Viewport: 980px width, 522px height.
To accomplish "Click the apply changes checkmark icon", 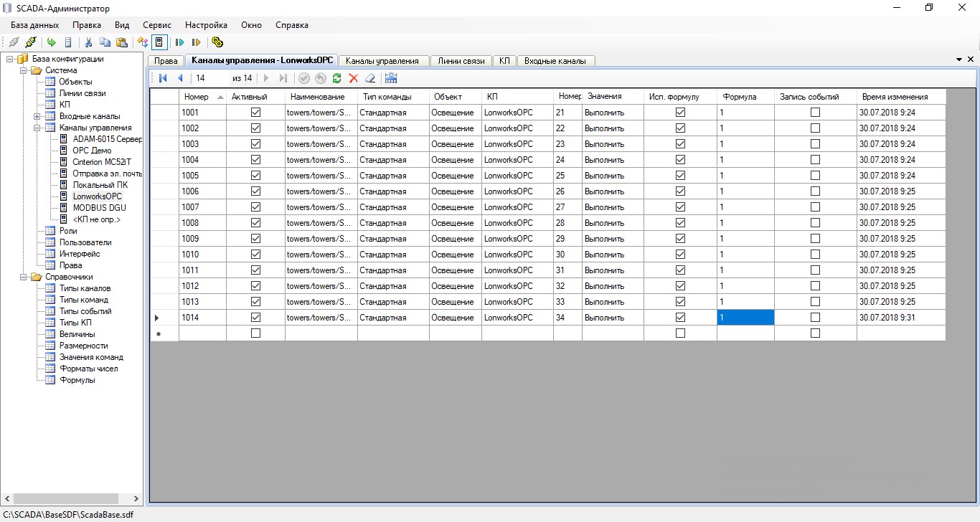I will (x=304, y=78).
